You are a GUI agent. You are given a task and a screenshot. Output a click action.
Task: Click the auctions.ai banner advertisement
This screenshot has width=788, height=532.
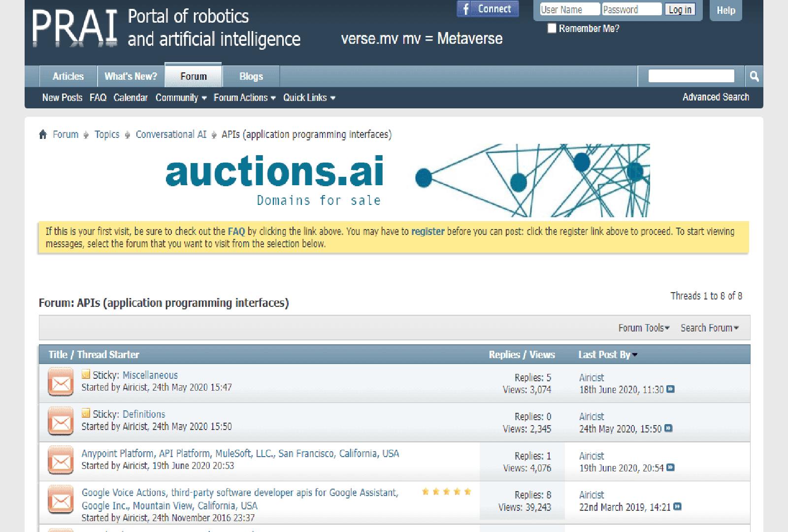(x=407, y=180)
